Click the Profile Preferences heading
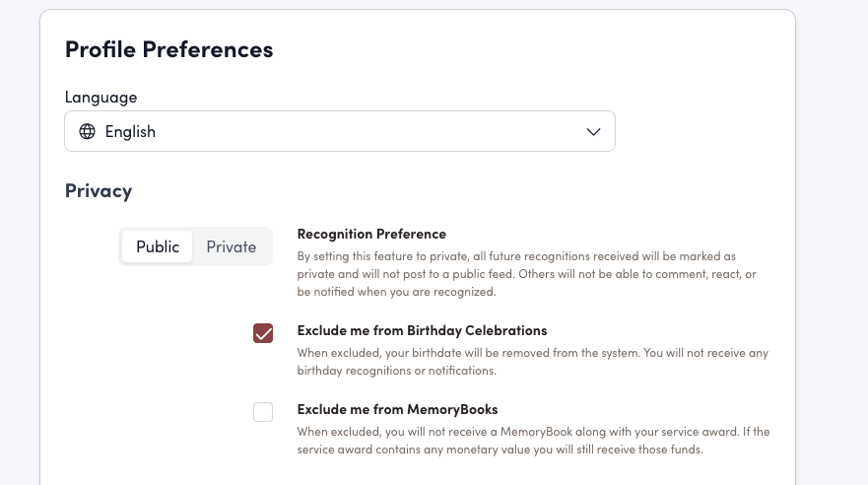The height and width of the screenshot is (485, 868). 168,49
